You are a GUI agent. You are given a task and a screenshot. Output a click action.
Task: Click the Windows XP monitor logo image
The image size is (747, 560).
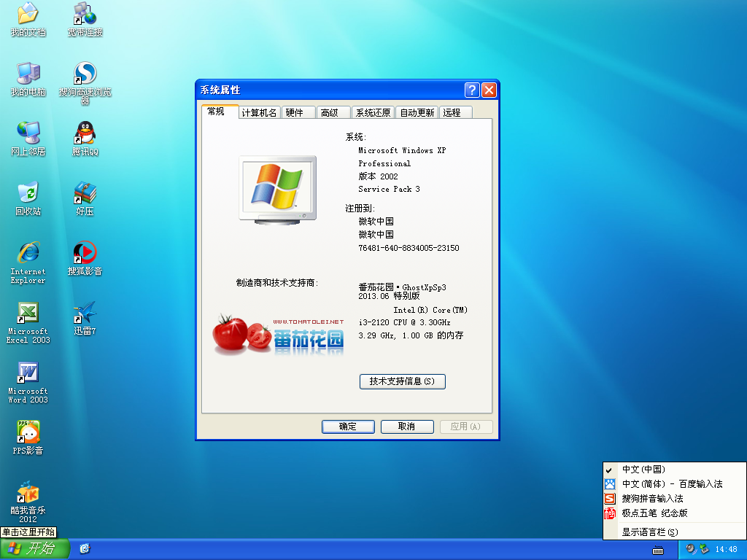point(278,190)
